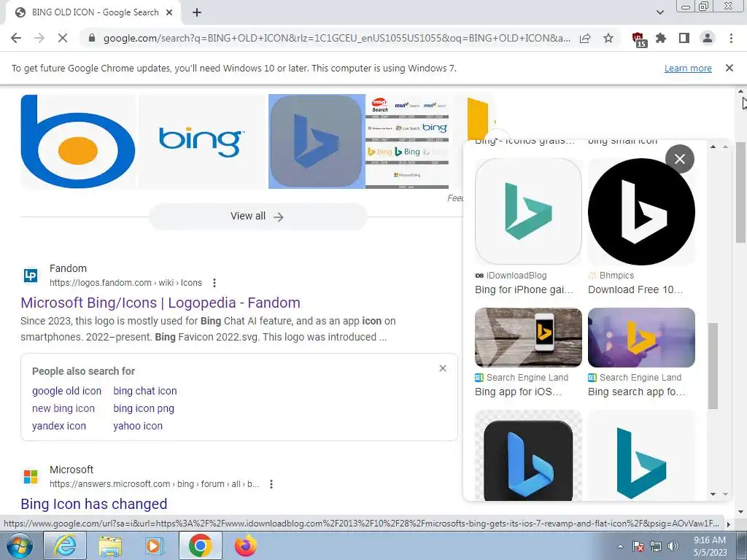This screenshot has height=560, width=747.
Task: Open more options for the Microsoft answers result
Action: coord(271,484)
